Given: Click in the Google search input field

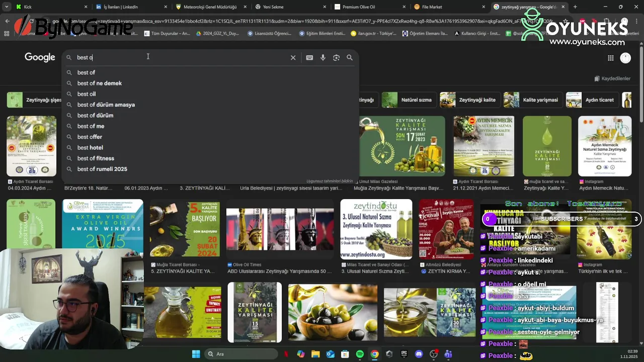Looking at the screenshot, I should tap(181, 58).
